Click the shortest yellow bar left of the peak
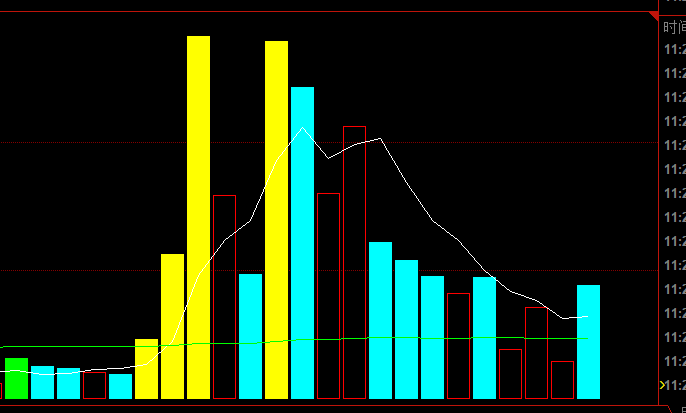 click(147, 368)
